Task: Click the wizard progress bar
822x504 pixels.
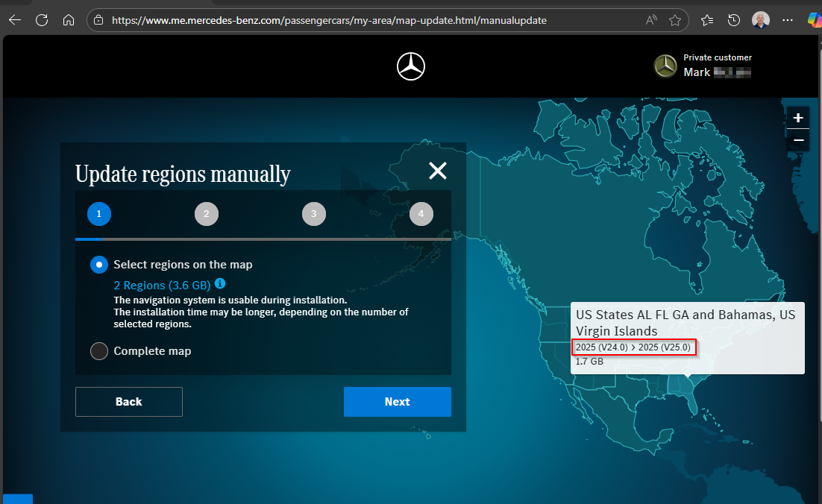Action: click(263, 239)
